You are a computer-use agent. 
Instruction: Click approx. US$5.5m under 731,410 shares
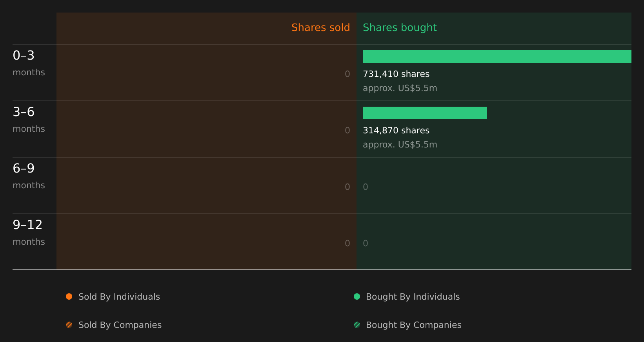pos(400,88)
